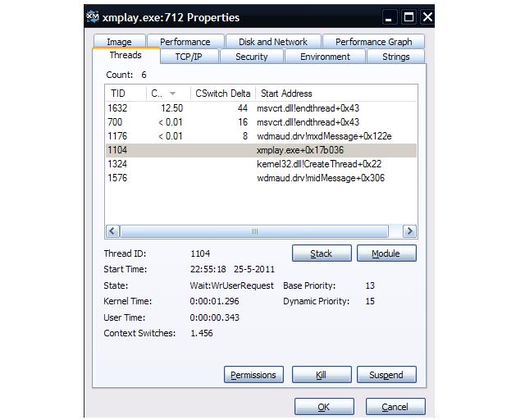The width and height of the screenshot is (525, 420).
Task: Maximize the Properties window
Action: click(409, 16)
